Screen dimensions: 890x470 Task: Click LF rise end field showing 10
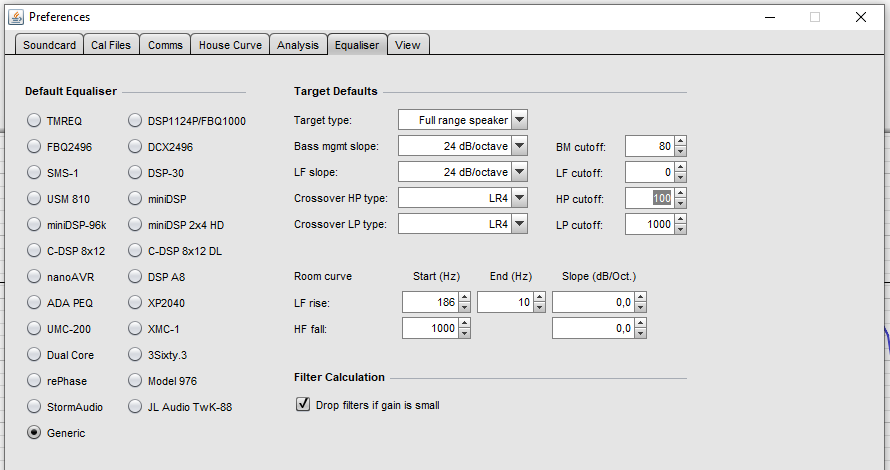pyautogui.click(x=506, y=303)
